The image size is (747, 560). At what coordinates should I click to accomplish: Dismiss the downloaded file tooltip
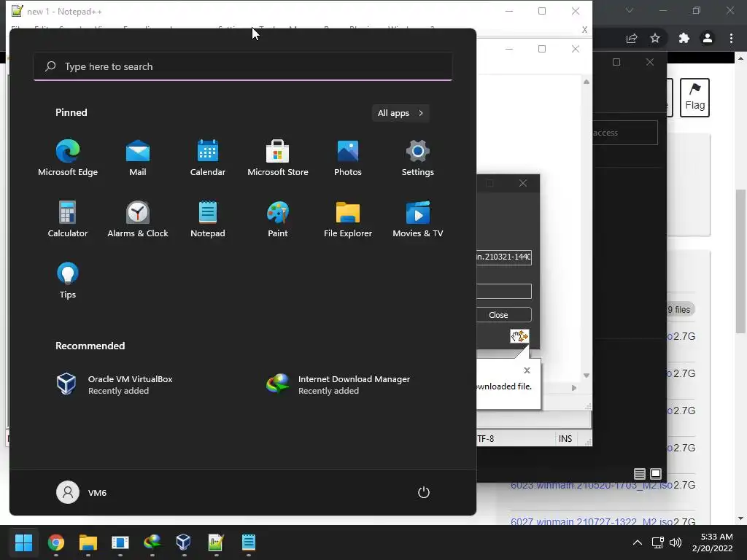(527, 370)
